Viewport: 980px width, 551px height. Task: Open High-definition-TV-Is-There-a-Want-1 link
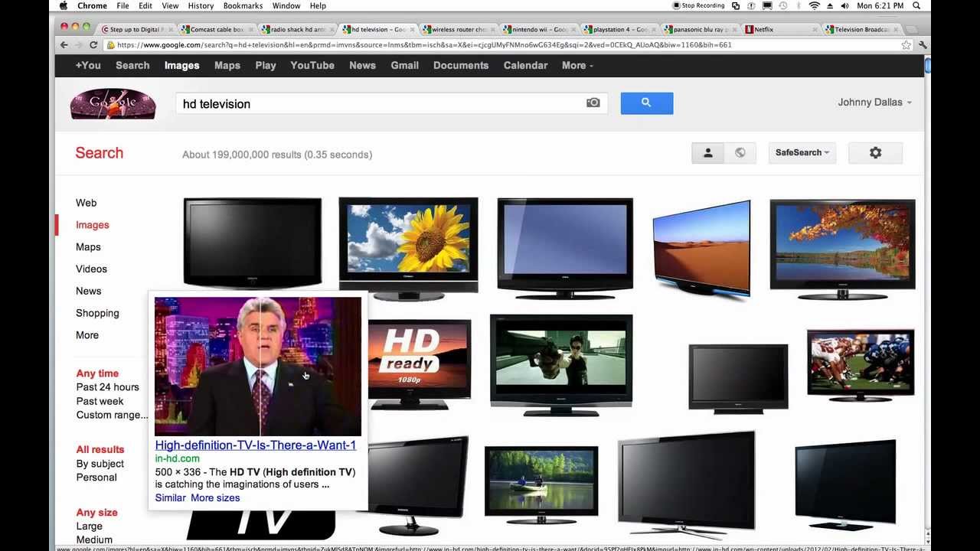[256, 445]
